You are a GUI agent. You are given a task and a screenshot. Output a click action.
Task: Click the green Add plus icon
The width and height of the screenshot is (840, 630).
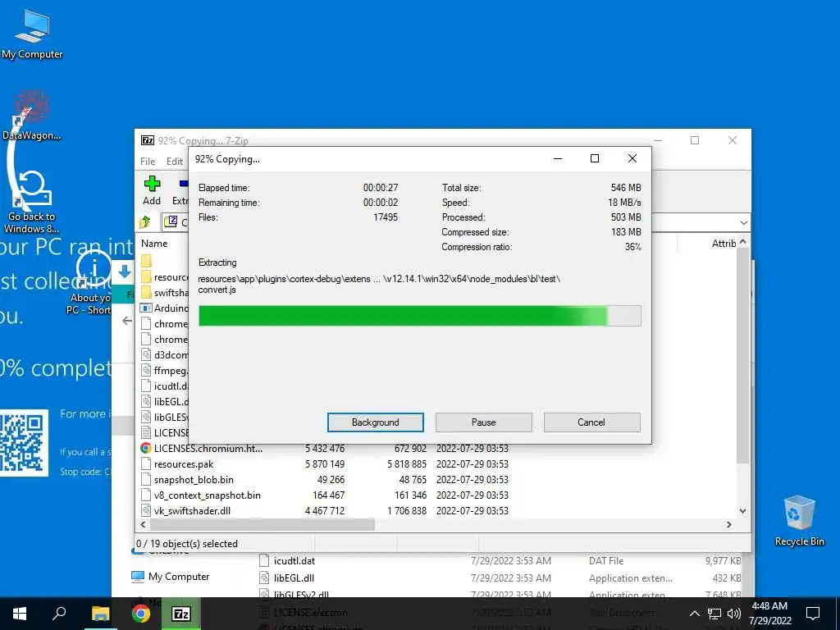coord(152,184)
